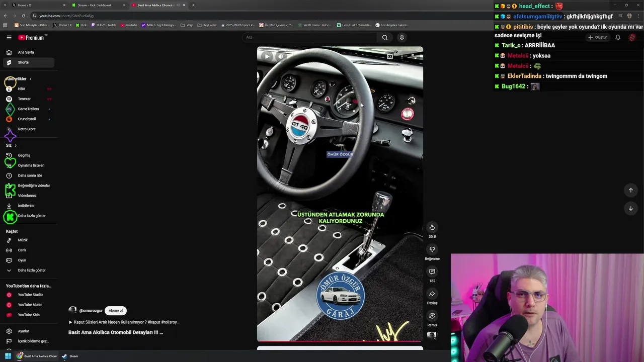Unmute the tab's audio speaker icon
The image size is (644, 362).
coord(178,5)
